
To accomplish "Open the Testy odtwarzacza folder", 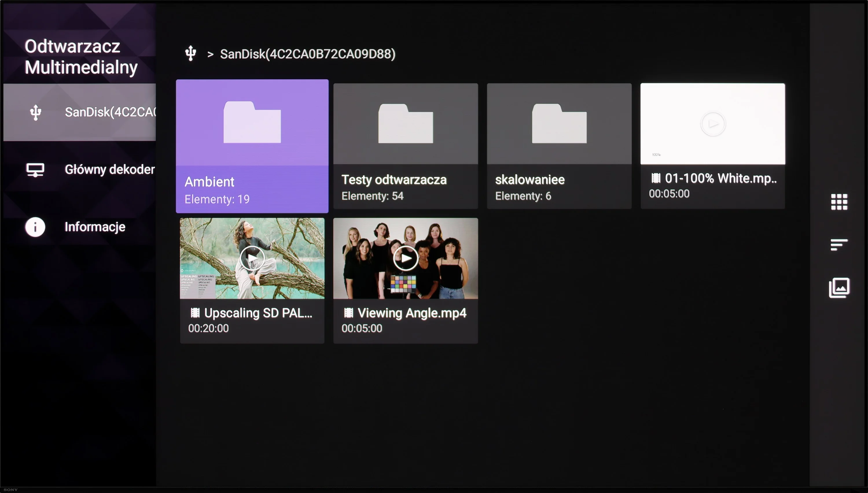I will coord(406,146).
